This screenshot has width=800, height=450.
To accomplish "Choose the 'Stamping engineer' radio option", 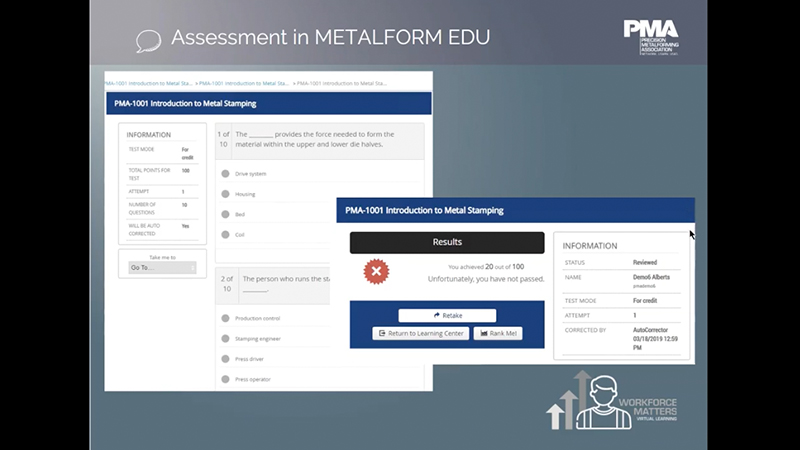I will (x=225, y=338).
